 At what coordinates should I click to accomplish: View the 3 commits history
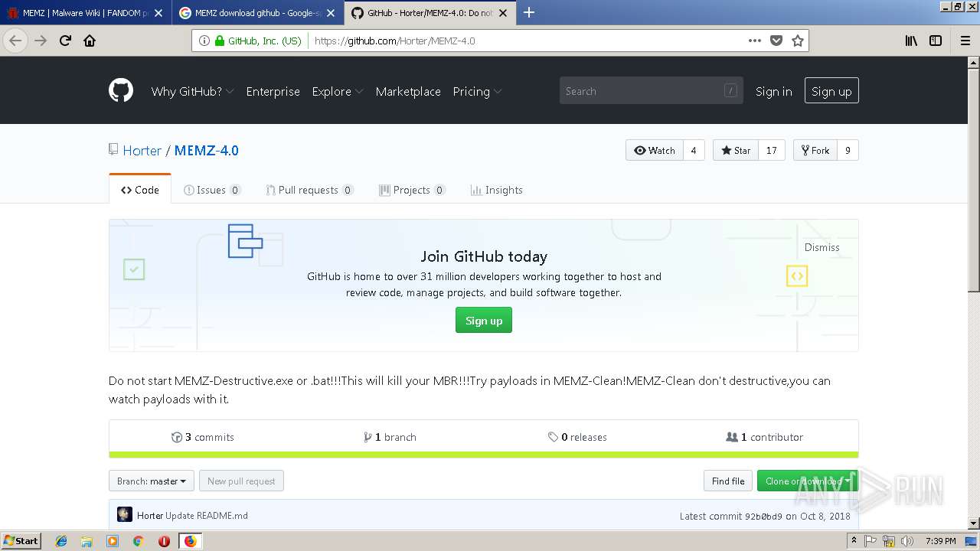tap(203, 437)
